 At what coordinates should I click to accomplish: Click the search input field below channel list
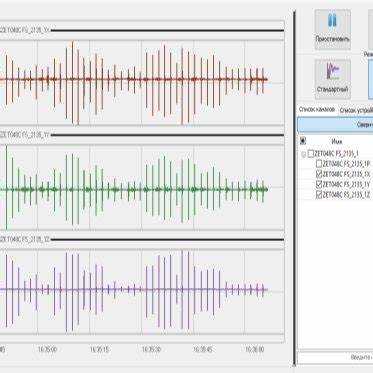(x=335, y=357)
